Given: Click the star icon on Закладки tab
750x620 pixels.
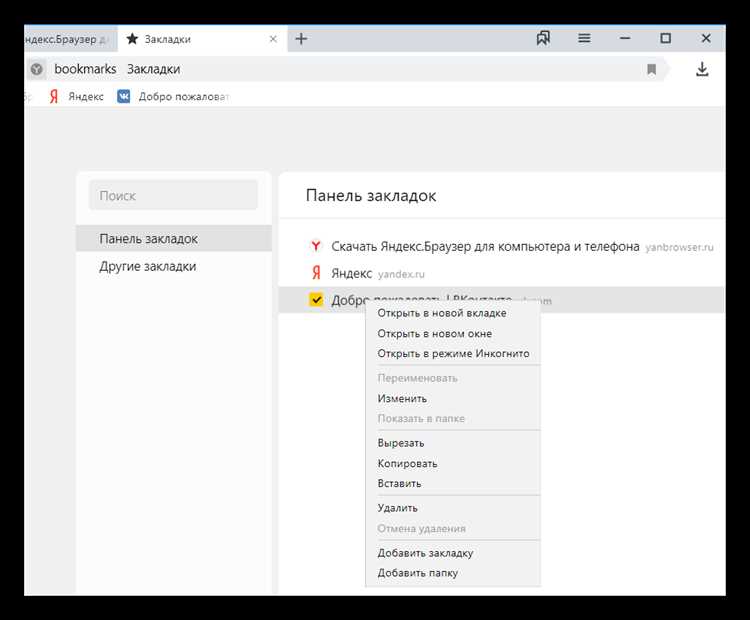Looking at the screenshot, I should (132, 39).
